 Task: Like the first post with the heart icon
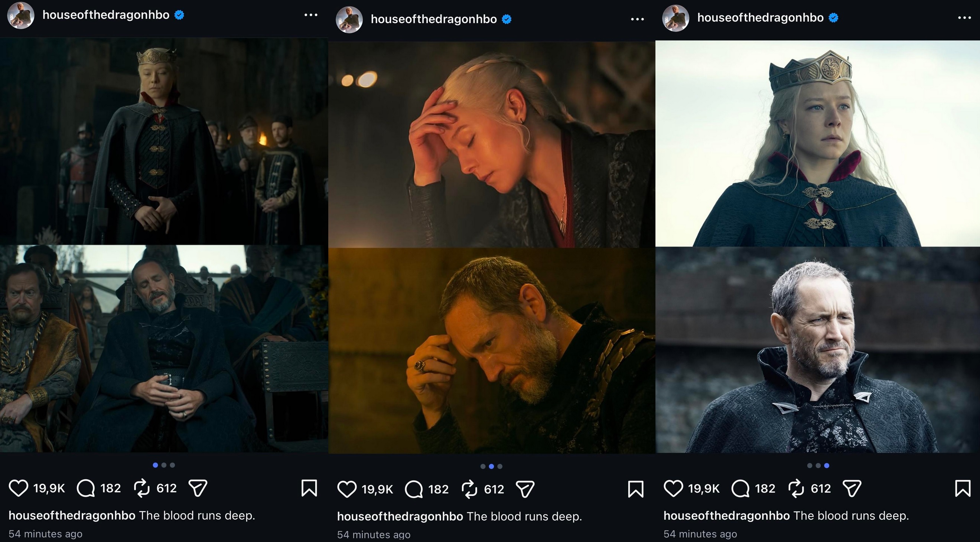tap(18, 488)
